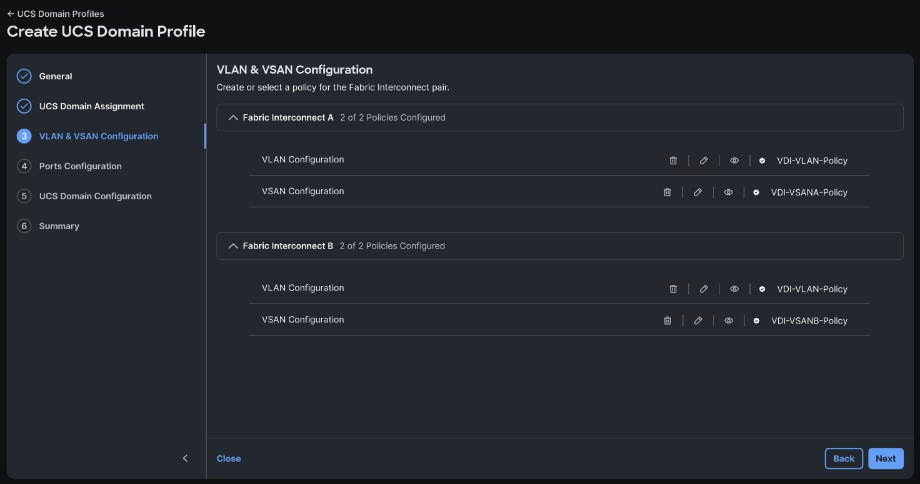The width and height of the screenshot is (920, 484).
Task: Click Fabric Interconnect B policies configured count
Action: 392,246
